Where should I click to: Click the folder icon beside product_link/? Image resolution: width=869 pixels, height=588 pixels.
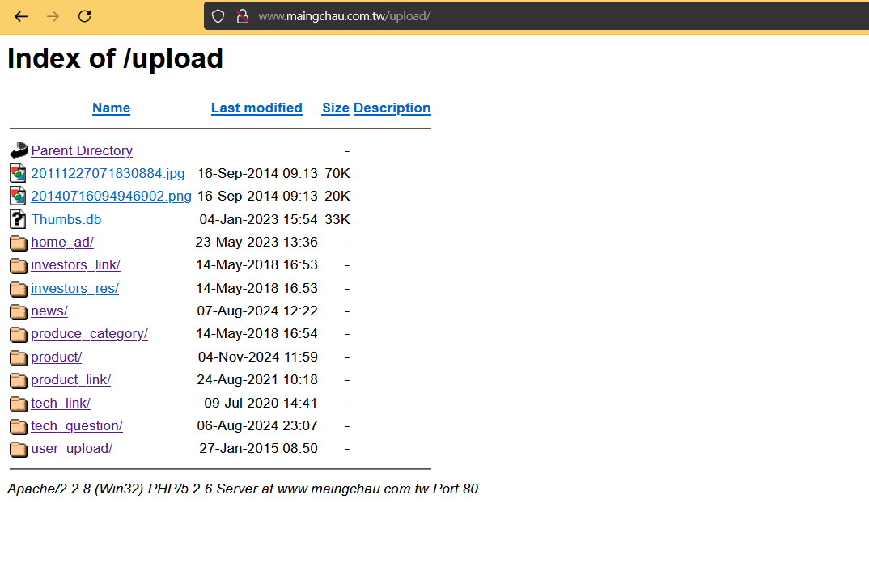coord(19,380)
